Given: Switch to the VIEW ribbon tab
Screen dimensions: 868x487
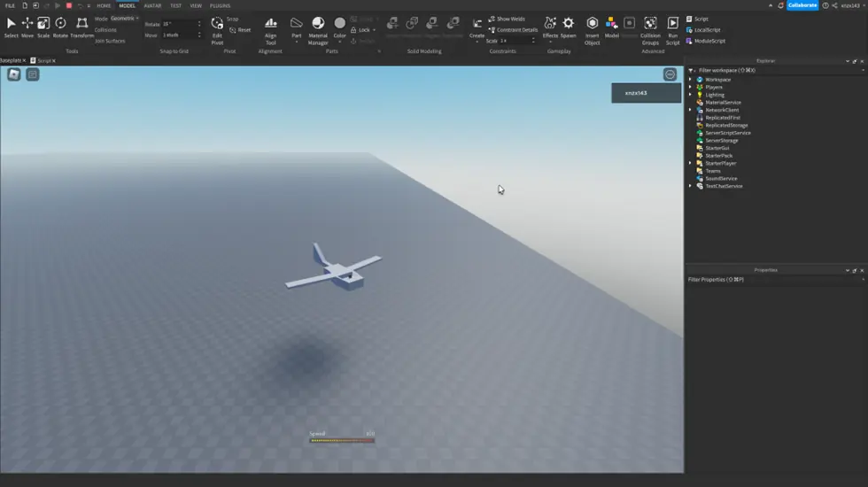Looking at the screenshot, I should click(x=196, y=5).
